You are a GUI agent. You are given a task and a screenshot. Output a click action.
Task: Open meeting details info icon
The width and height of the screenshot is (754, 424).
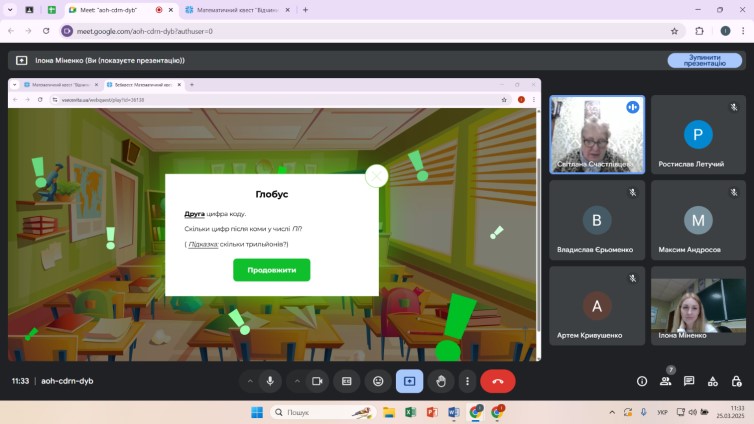click(x=642, y=381)
